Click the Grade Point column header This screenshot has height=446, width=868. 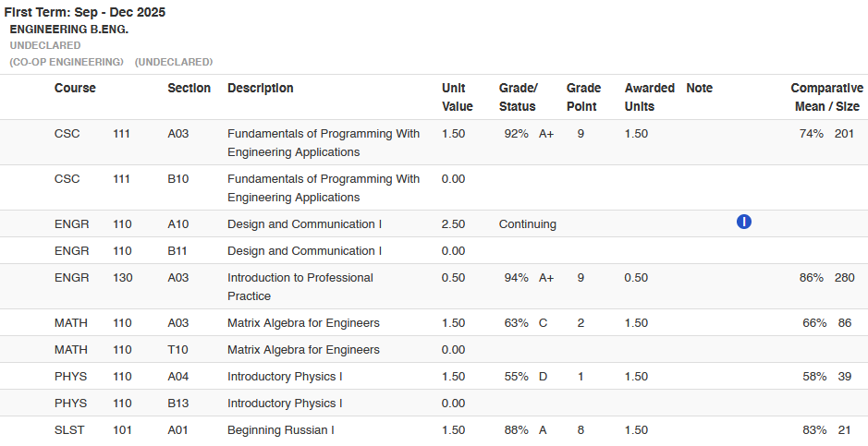point(583,97)
